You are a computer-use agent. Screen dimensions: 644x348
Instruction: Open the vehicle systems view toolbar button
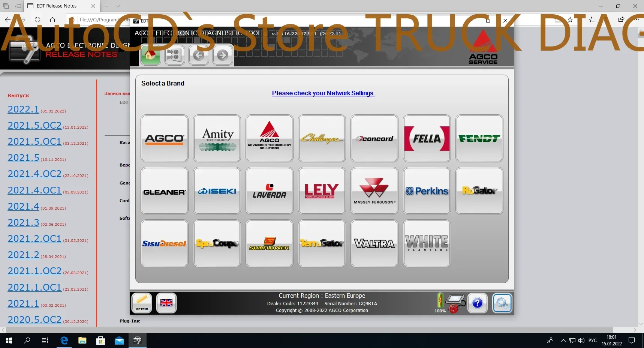coord(175,55)
